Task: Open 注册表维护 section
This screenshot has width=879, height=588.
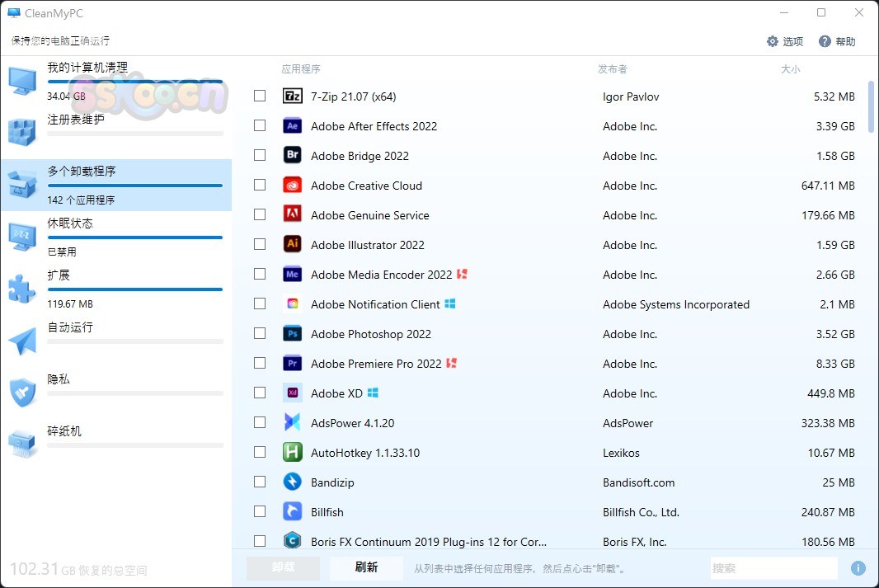Action: (116, 133)
